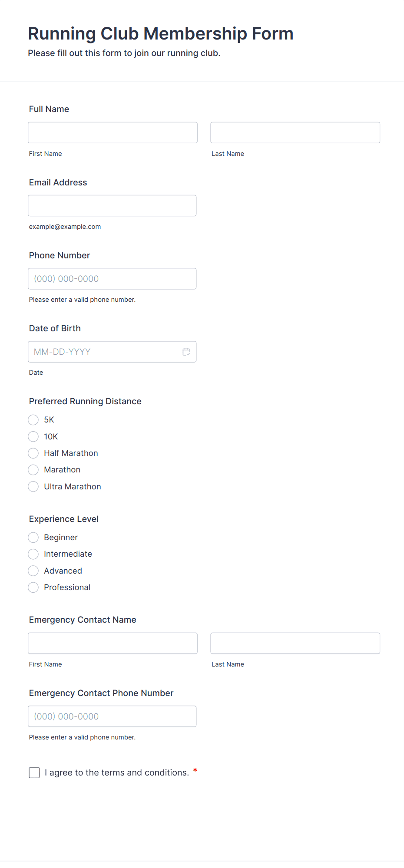Select Advanced experience level
Screen dimensions: 404x868
click(33, 571)
